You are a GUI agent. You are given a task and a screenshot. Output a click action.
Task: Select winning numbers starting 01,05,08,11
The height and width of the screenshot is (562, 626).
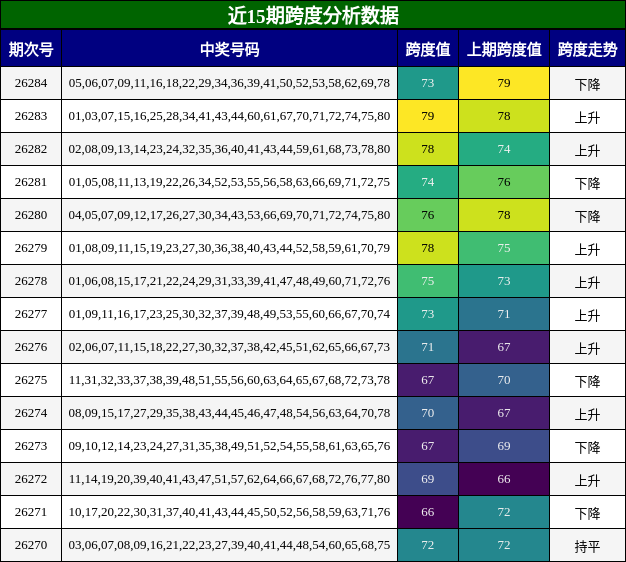pyautogui.click(x=229, y=182)
